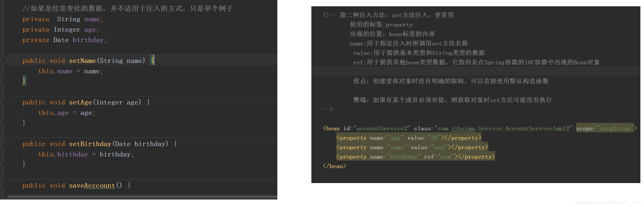The height and width of the screenshot is (207, 644).
Task: Click the setAge method name
Action: (80, 103)
